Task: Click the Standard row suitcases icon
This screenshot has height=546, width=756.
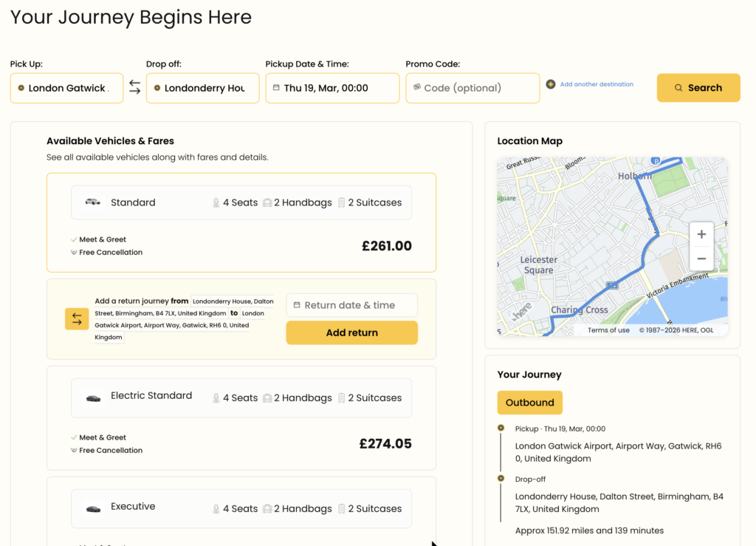Action: point(341,202)
